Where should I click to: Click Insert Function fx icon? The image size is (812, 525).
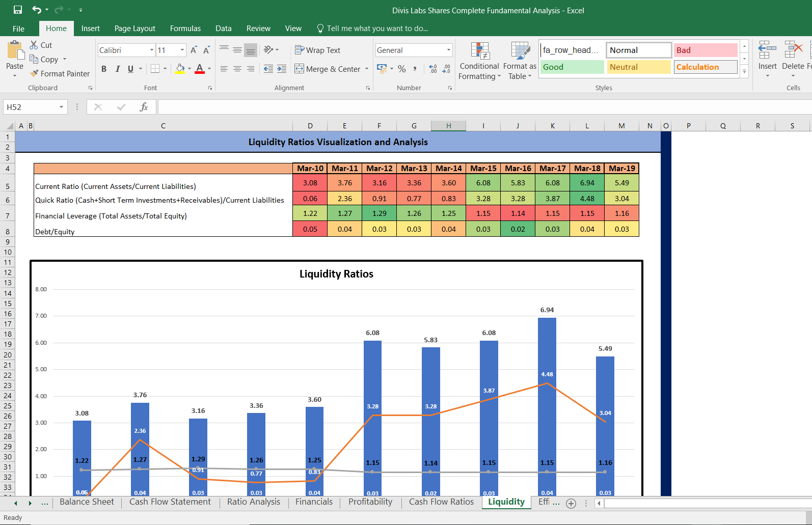[144, 107]
